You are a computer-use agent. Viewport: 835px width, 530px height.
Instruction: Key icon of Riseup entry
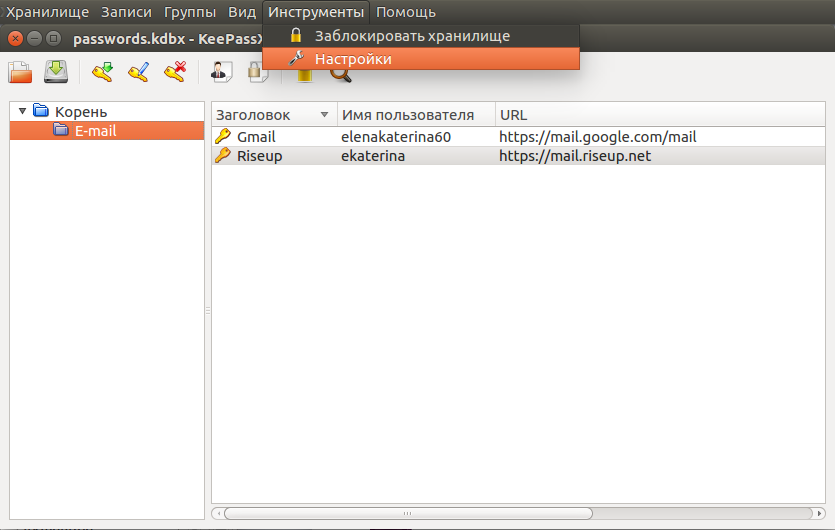pyautogui.click(x=223, y=156)
